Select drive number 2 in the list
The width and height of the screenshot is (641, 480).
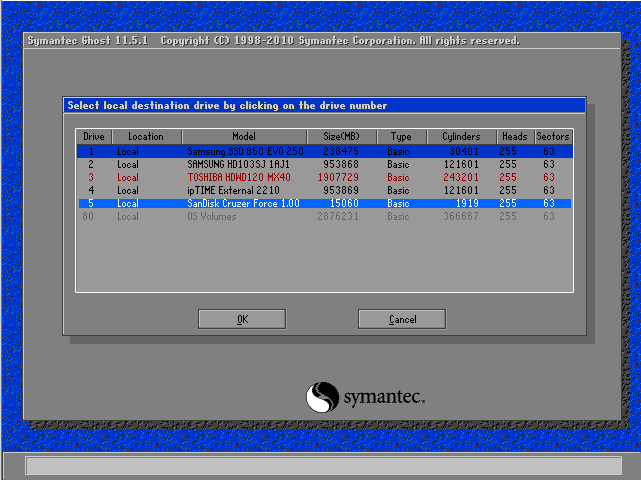pyautogui.click(x=91, y=164)
